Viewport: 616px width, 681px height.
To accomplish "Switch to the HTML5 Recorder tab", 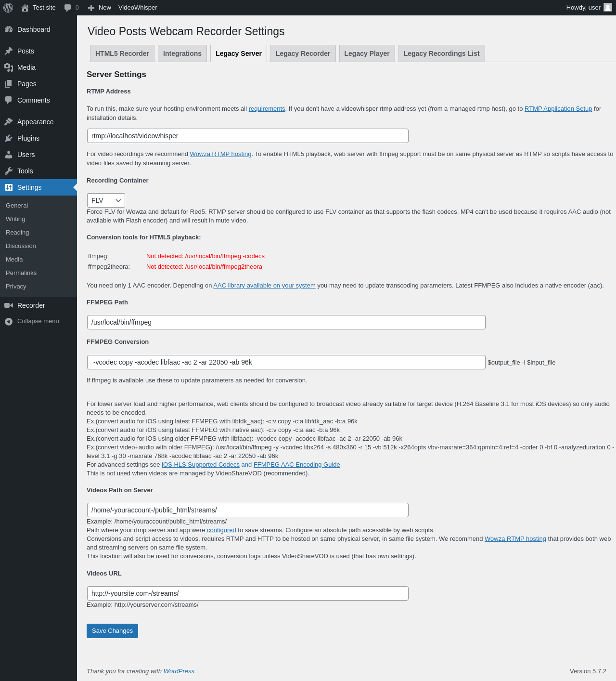I will click(122, 53).
